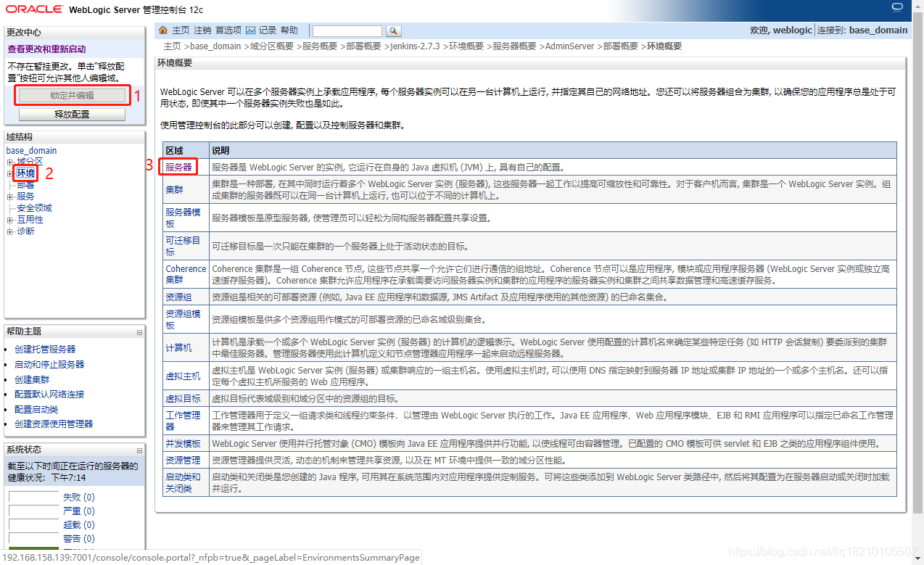Open the 可迁移目标 link in the table

coord(183,246)
